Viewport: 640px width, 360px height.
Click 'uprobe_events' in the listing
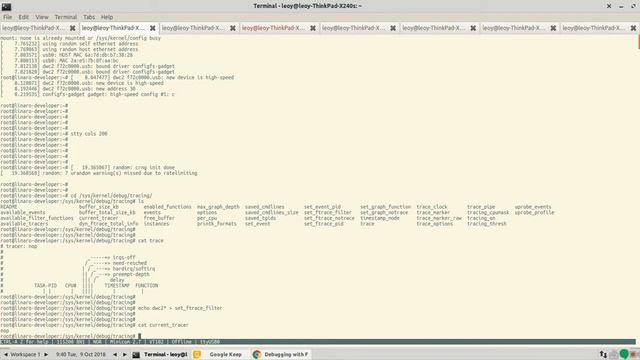click(533, 207)
